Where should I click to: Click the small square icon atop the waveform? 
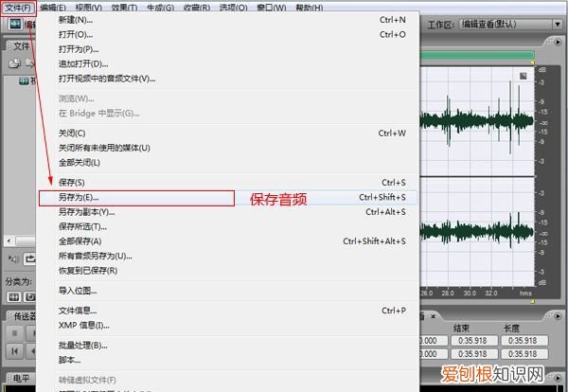click(524, 76)
